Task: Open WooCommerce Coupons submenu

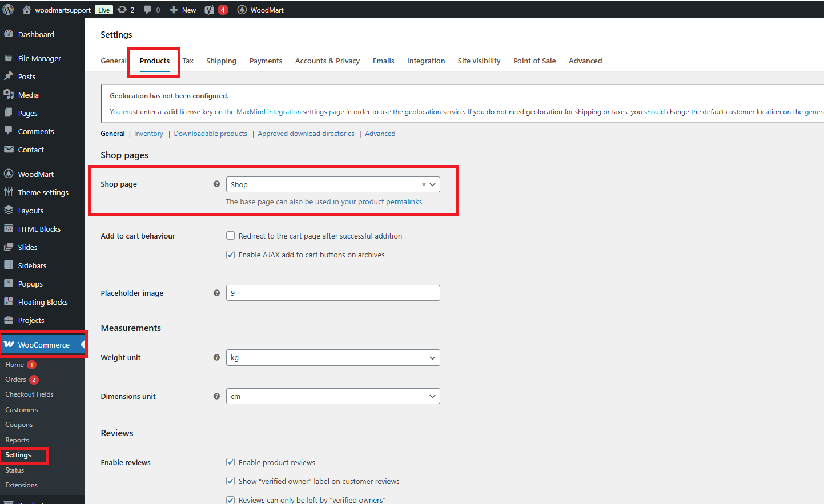Action: point(19,425)
